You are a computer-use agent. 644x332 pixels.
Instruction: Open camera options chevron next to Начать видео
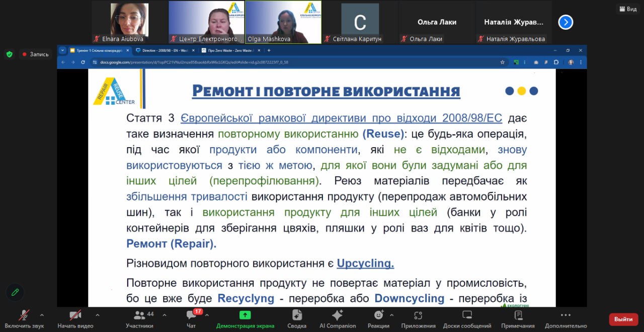[99, 315]
